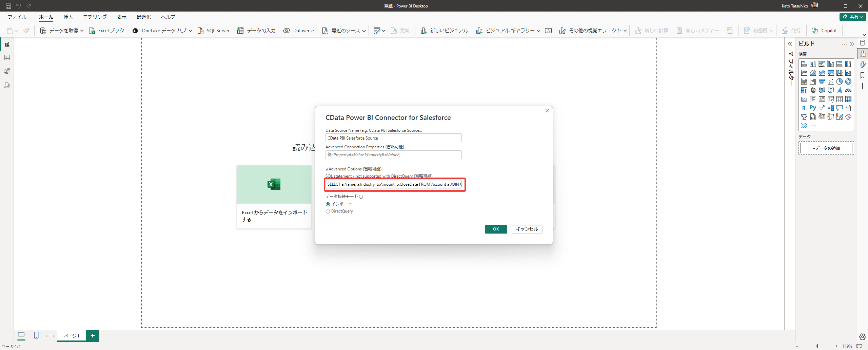Open the data transform dropdown arrow
The width and height of the screenshot is (868, 350).
click(383, 31)
